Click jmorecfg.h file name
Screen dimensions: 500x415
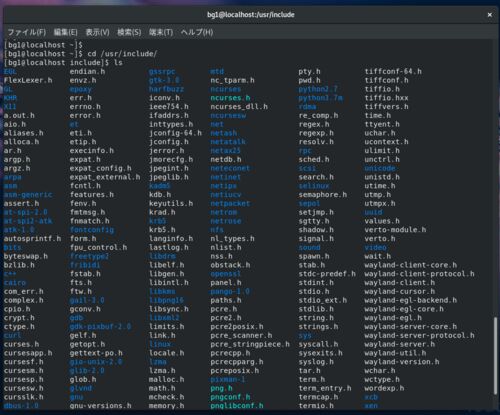[x=171, y=159]
